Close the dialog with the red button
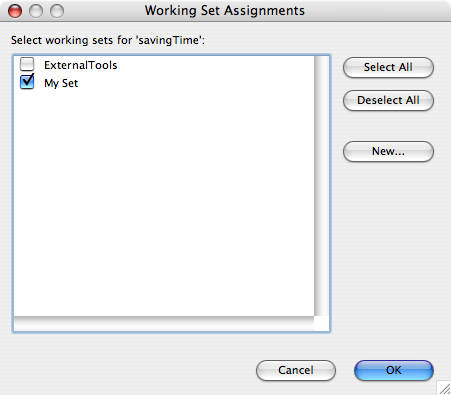The width and height of the screenshot is (451, 395). [15, 11]
